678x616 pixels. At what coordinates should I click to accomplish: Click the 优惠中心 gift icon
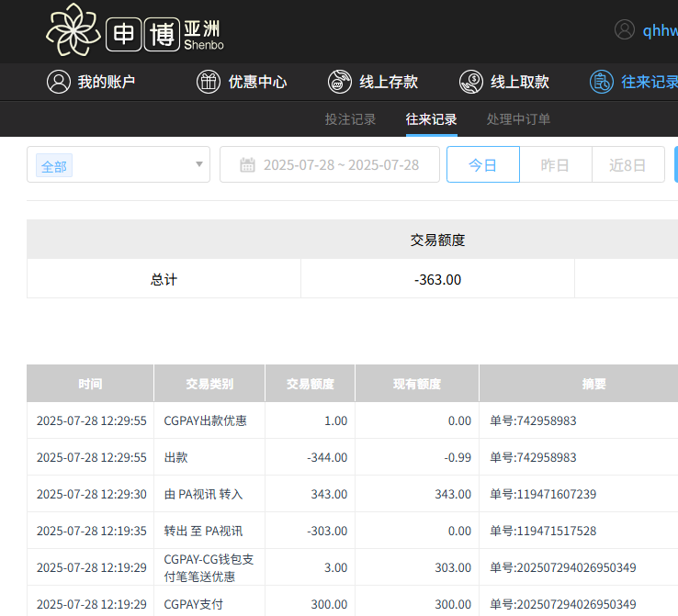click(209, 82)
